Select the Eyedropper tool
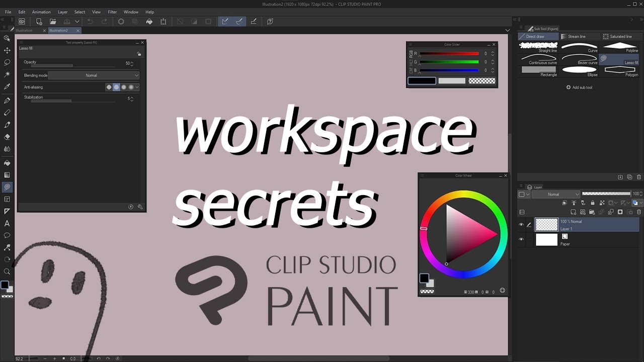The image size is (644, 362). (x=7, y=86)
